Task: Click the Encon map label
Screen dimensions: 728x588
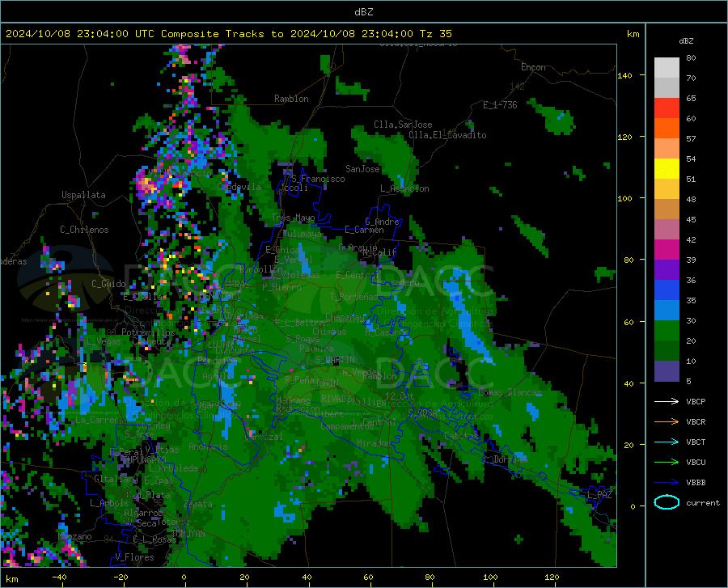Action: click(533, 67)
